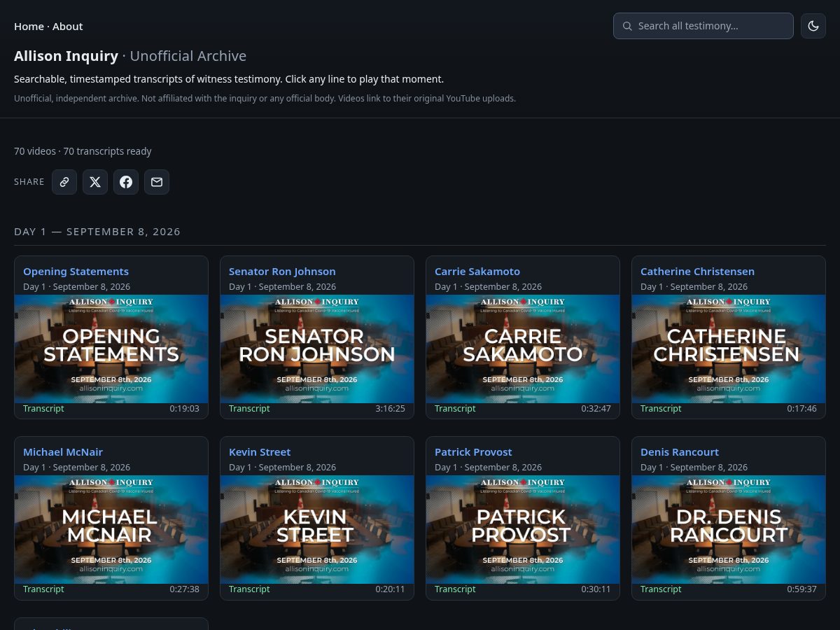Click the 0:59:37 duration text
Screen dimensions: 840x630
tap(801, 589)
